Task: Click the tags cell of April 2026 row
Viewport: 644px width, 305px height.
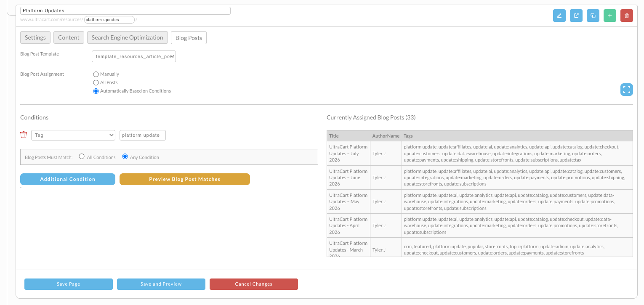Action: (x=517, y=225)
